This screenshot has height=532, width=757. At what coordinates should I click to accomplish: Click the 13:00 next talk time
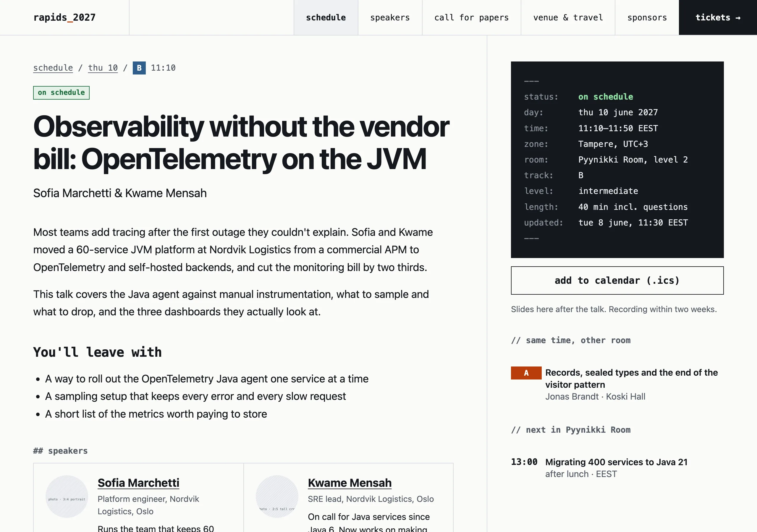[x=524, y=462]
